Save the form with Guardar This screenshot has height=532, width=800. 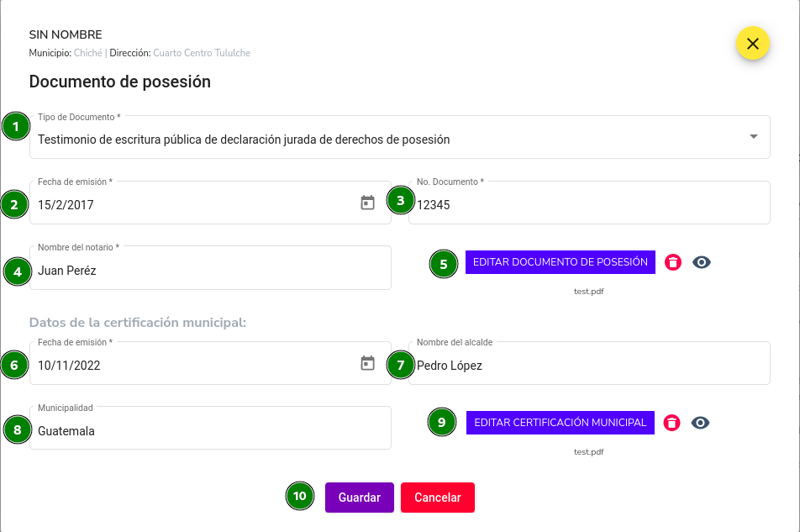pyautogui.click(x=360, y=498)
